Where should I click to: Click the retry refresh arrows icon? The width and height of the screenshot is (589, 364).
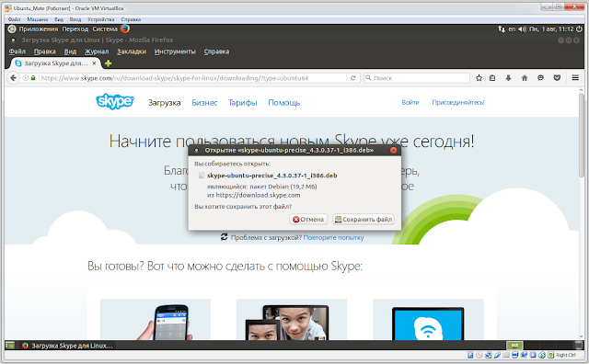(x=224, y=237)
